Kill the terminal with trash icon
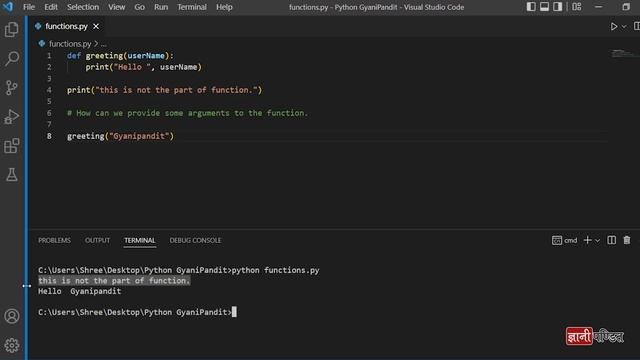This screenshot has width=640, height=360. (x=627, y=240)
